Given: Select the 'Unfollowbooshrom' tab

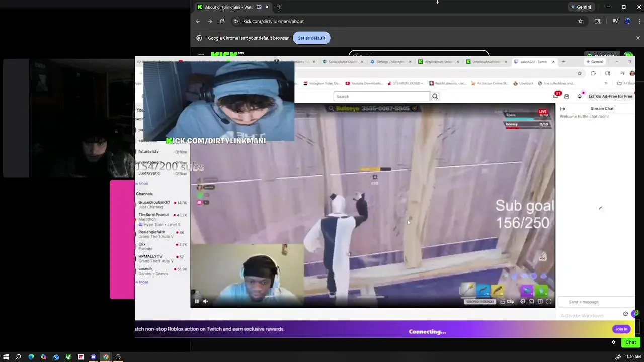Looking at the screenshot, I should coord(486,62).
